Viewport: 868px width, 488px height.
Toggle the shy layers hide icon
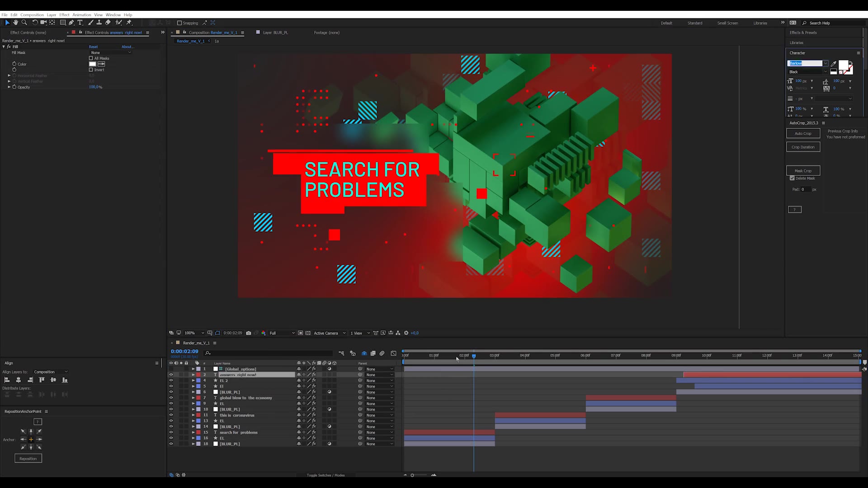click(364, 353)
